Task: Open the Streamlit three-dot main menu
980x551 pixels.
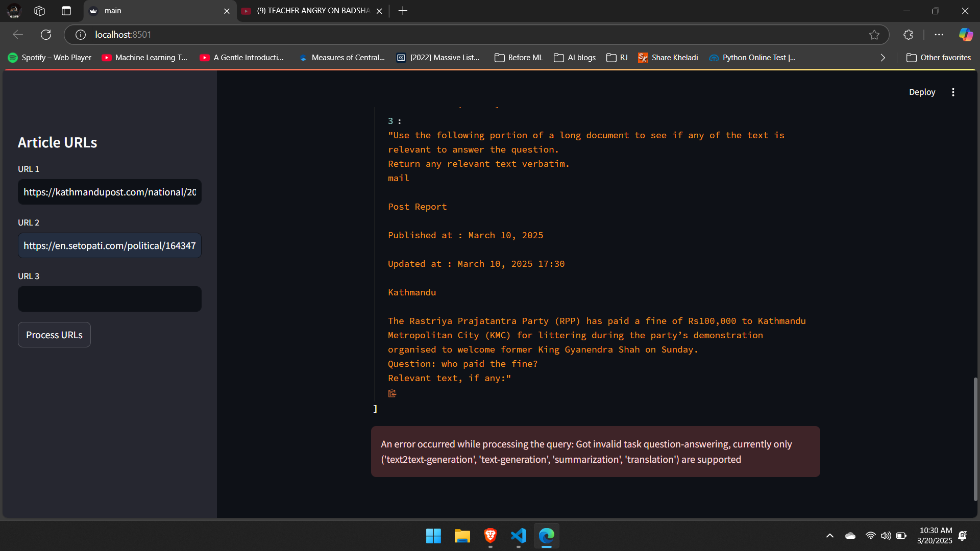Action: point(953,92)
